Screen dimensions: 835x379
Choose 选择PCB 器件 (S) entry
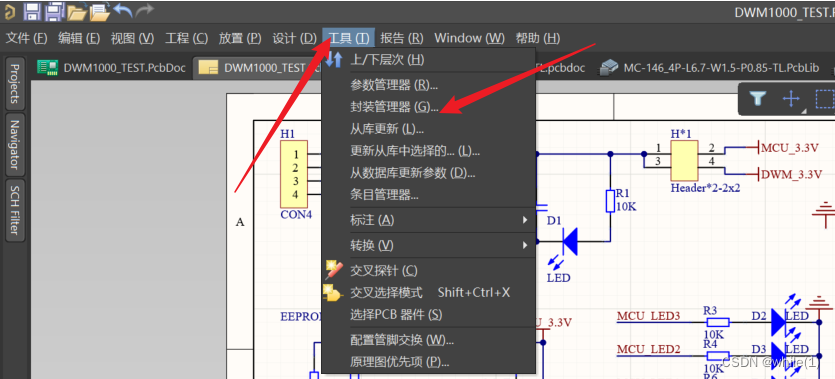[x=428, y=315]
